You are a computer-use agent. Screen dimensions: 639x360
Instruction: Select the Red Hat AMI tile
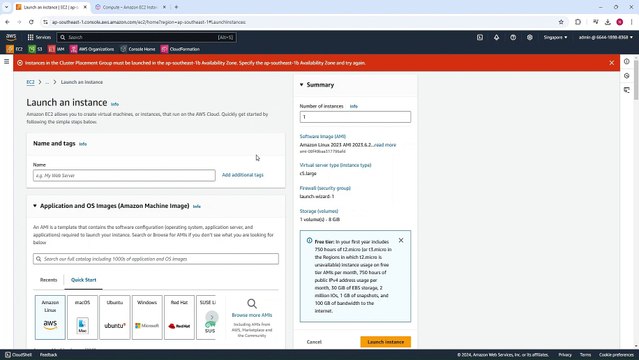[x=179, y=317]
